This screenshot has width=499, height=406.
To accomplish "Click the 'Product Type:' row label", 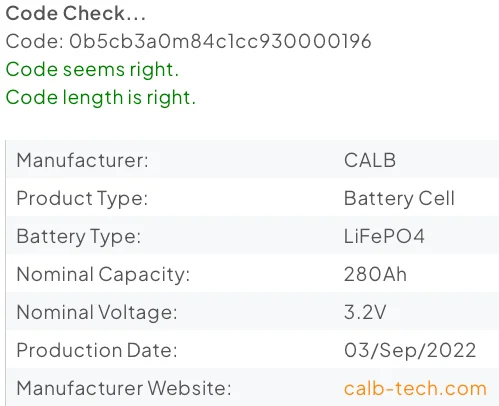I will (x=82, y=199).
